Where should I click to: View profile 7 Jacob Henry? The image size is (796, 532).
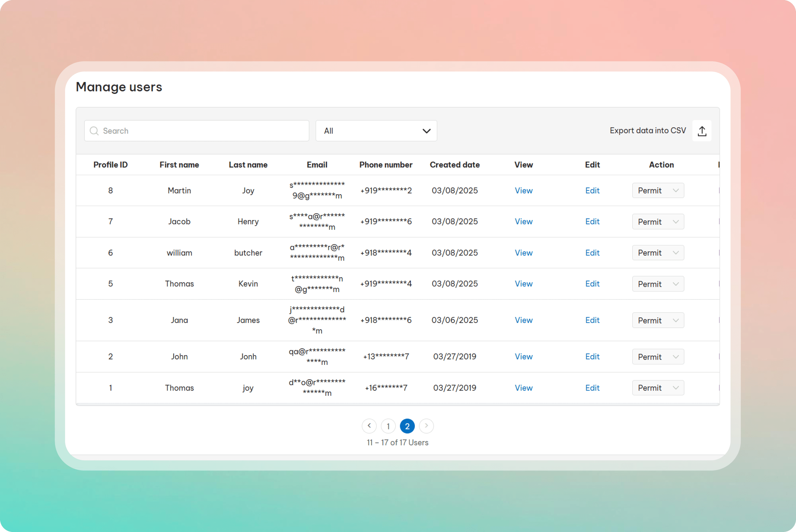(x=523, y=222)
